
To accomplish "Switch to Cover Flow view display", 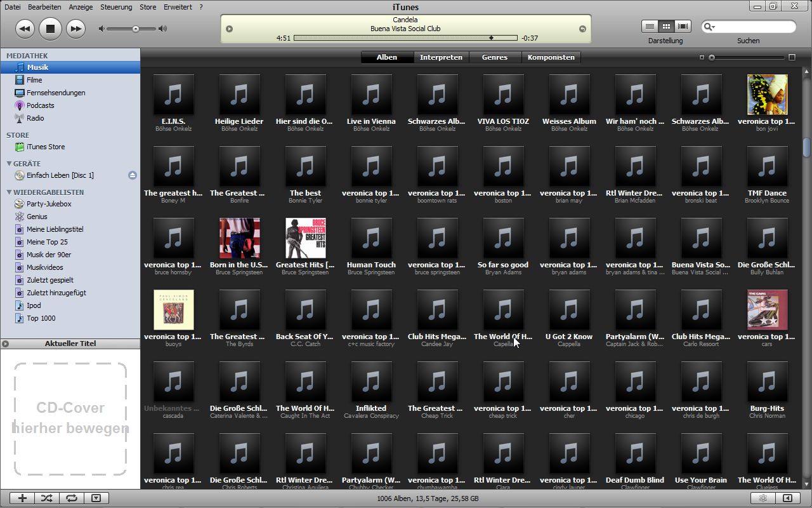I will coord(683,27).
